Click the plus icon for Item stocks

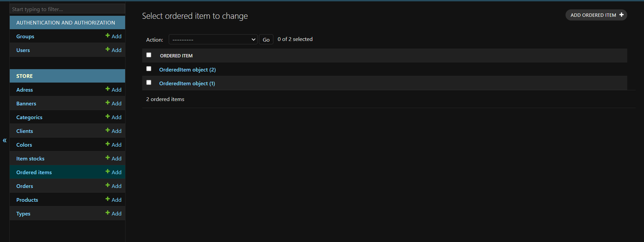pyautogui.click(x=108, y=158)
